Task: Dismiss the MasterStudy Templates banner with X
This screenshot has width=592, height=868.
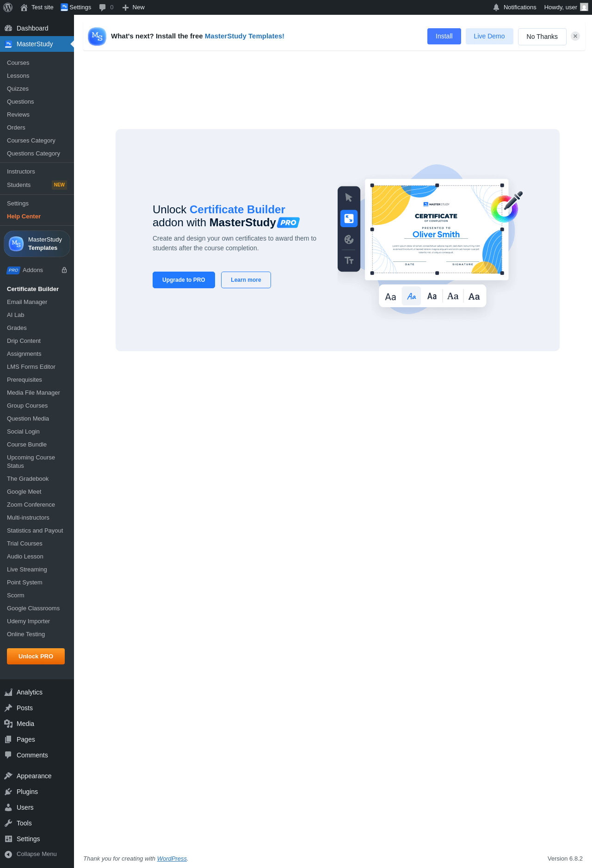Action: coord(575,36)
